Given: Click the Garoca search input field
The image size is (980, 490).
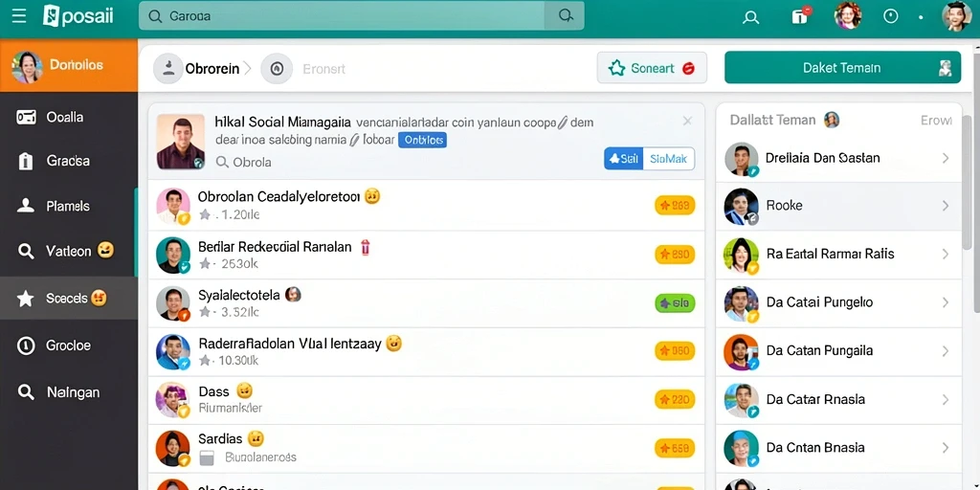Looking at the screenshot, I should click(342, 16).
